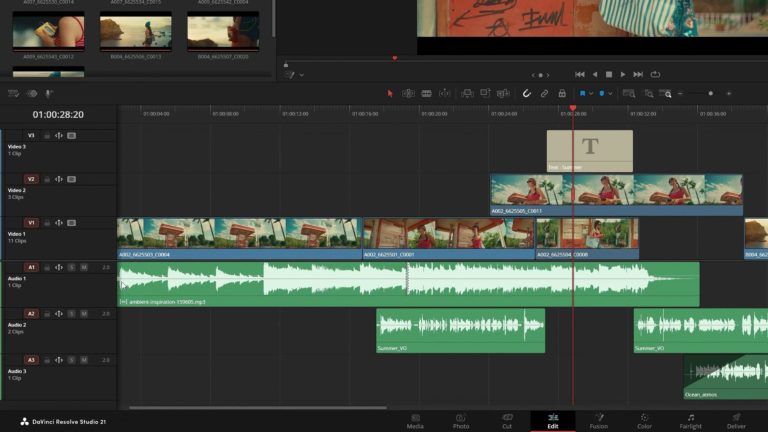
Task: Activate Dynamic Trim Mode tool
Action: tap(445, 94)
